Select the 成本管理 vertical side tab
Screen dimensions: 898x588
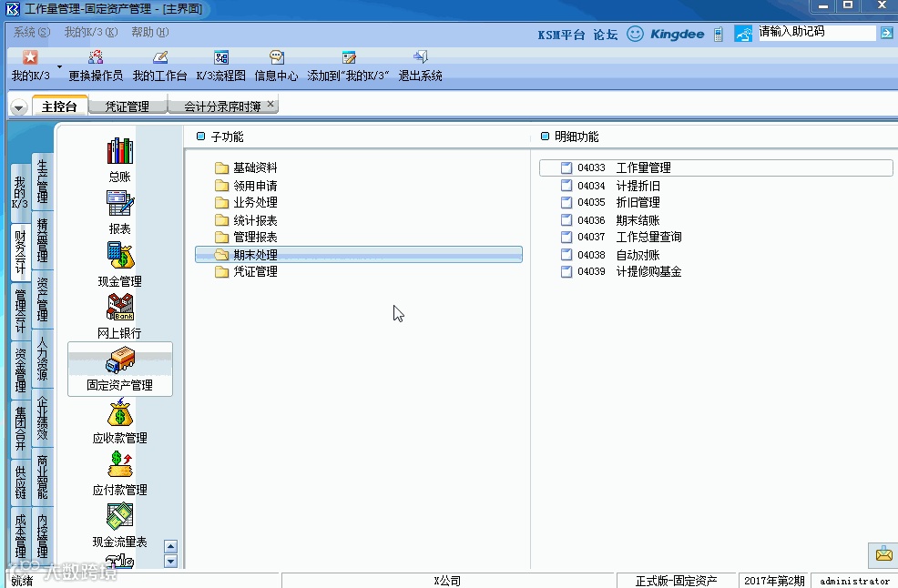pos(21,536)
